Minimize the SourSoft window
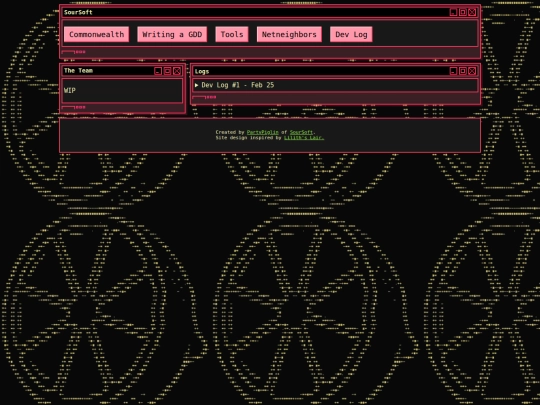 click(x=454, y=12)
